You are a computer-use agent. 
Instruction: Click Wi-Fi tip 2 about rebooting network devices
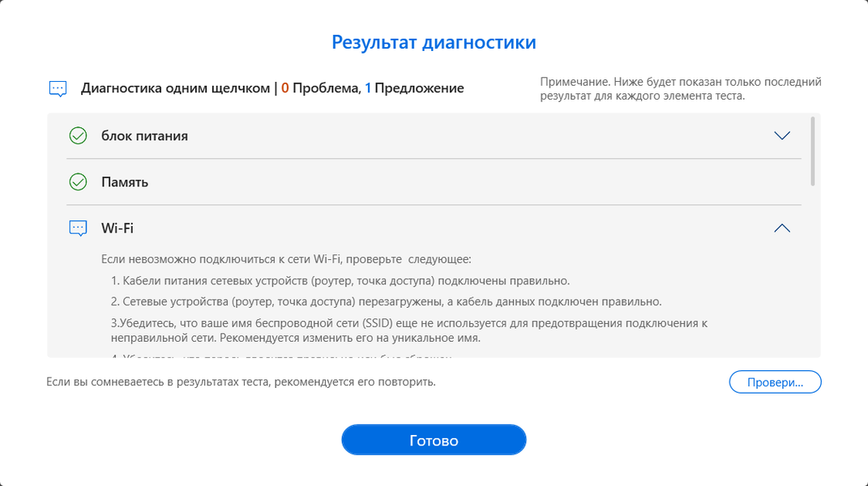point(387,302)
